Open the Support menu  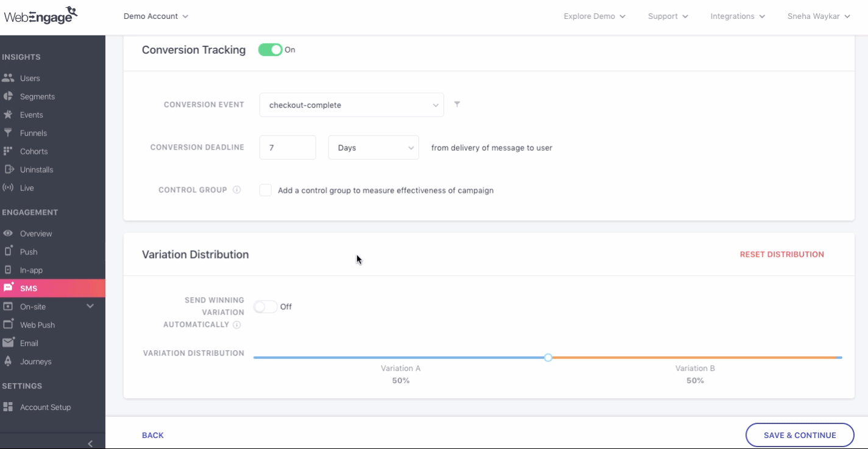click(x=668, y=16)
